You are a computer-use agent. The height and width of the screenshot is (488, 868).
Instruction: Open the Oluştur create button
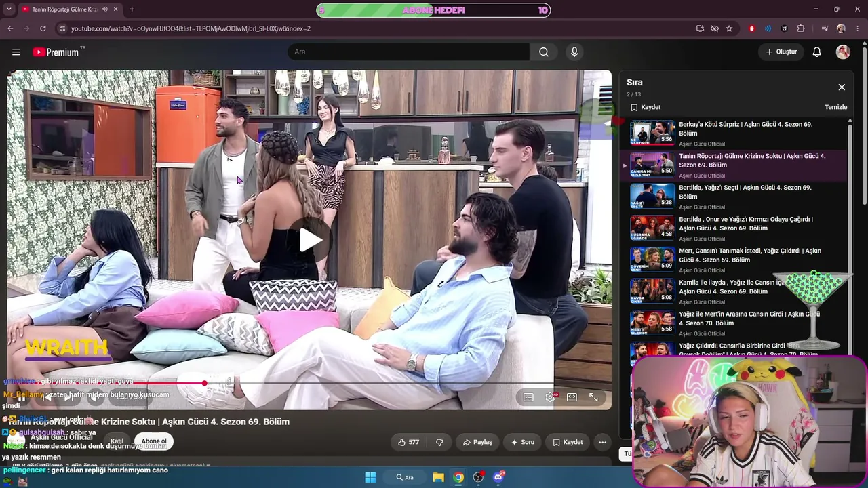781,52
